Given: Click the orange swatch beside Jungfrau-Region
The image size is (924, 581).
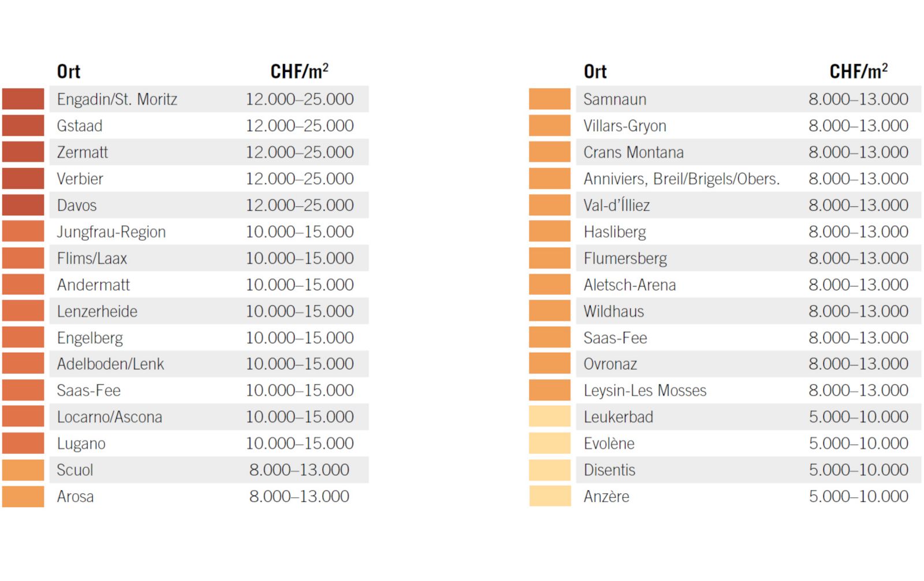Looking at the screenshot, I should coord(23,232).
